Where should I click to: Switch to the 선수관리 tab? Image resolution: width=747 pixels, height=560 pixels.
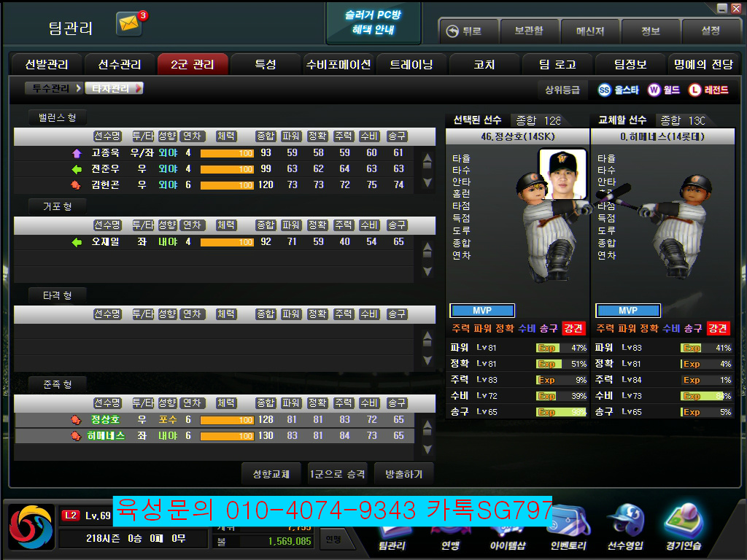coord(120,64)
